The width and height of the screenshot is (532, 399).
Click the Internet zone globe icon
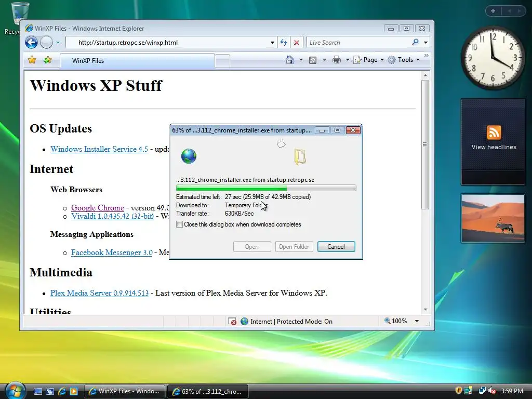244,321
